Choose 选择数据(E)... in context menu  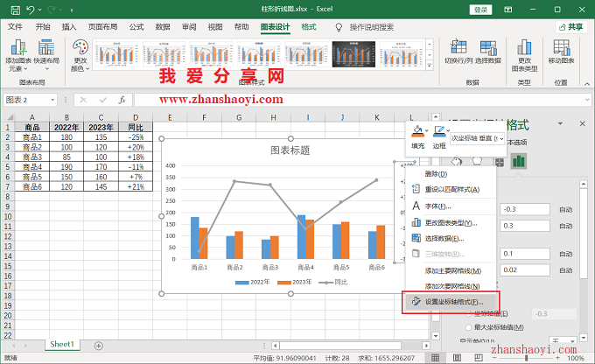click(x=451, y=238)
